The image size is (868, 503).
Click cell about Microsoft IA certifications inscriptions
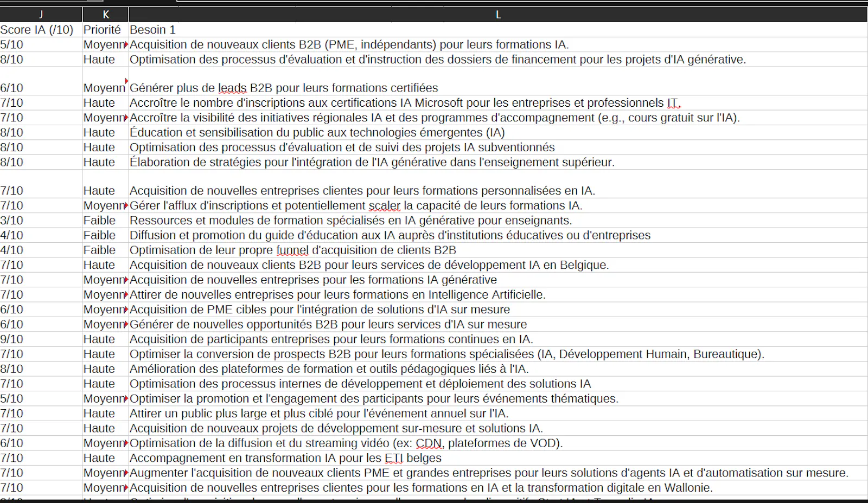[x=498, y=103]
